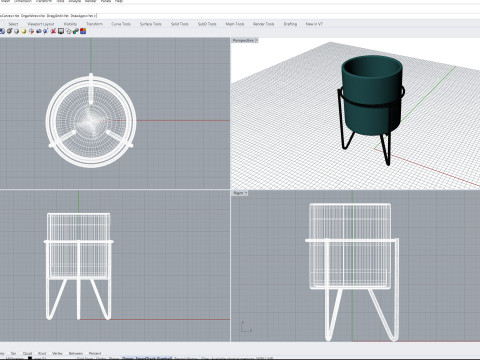Switch to the Solid Tools tab

180,24
